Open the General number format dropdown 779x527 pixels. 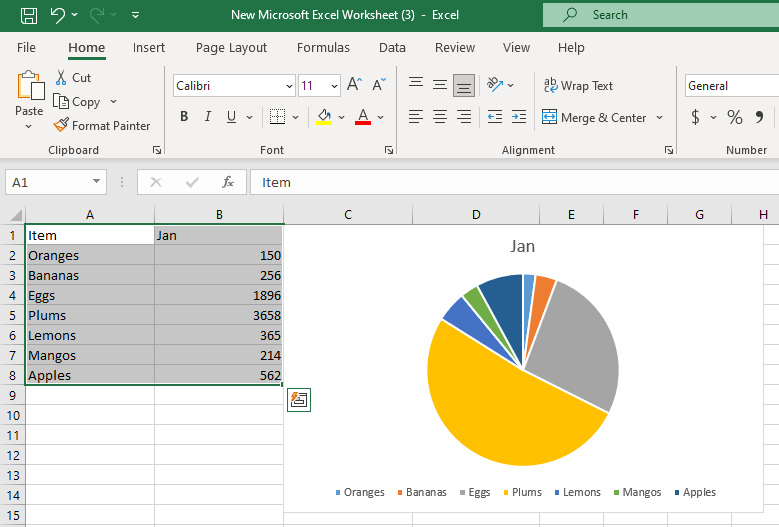730,86
